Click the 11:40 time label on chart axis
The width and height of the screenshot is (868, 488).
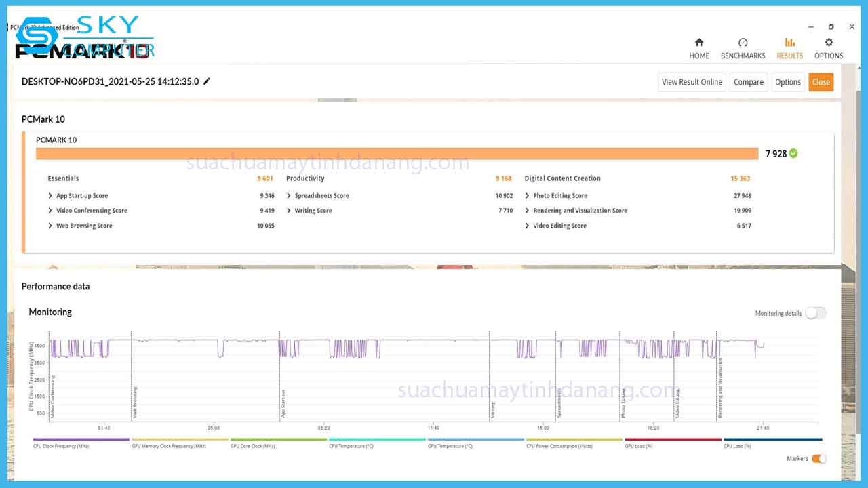[x=433, y=428]
